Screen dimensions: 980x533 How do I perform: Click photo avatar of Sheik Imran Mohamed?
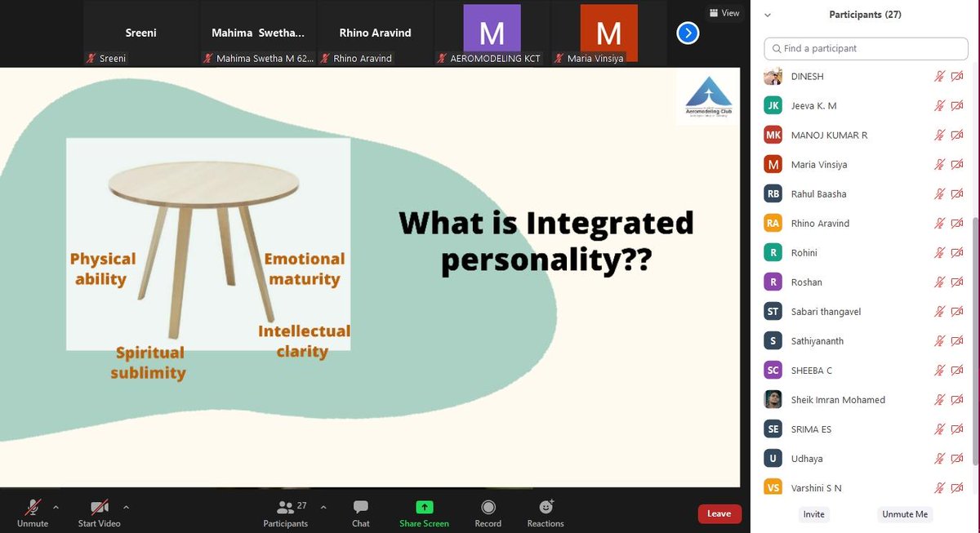[x=773, y=399]
